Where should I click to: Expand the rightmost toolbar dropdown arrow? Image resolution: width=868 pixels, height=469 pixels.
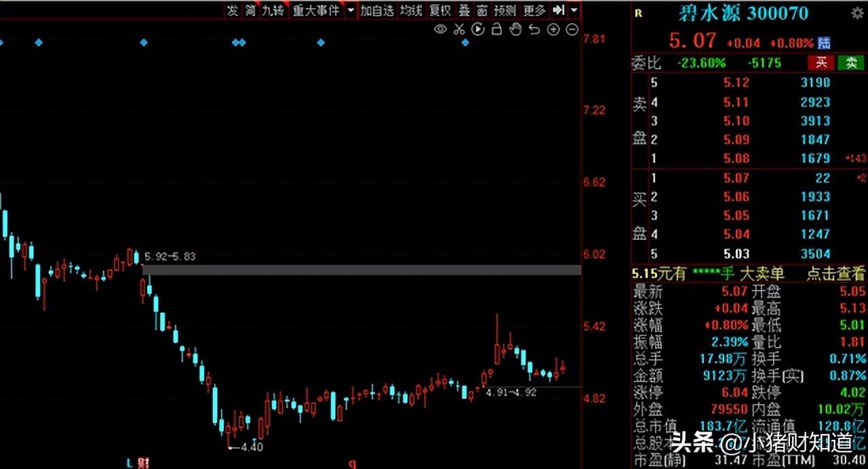[x=574, y=11]
